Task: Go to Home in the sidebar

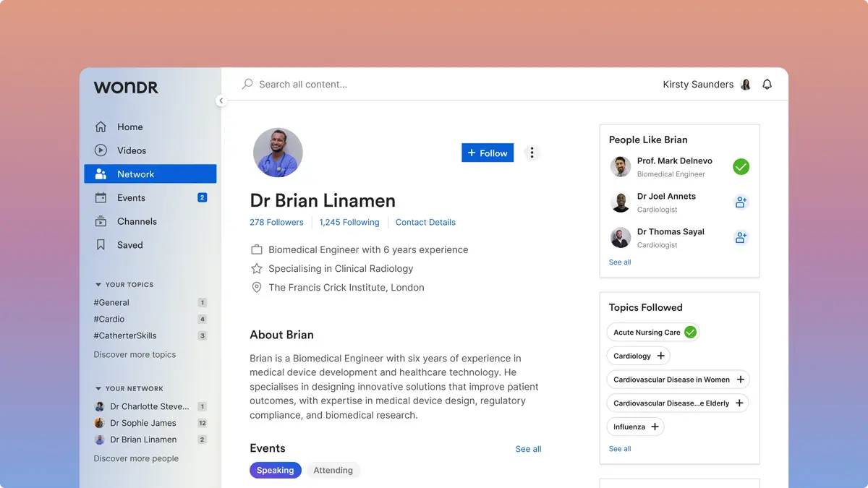Action: click(150, 127)
